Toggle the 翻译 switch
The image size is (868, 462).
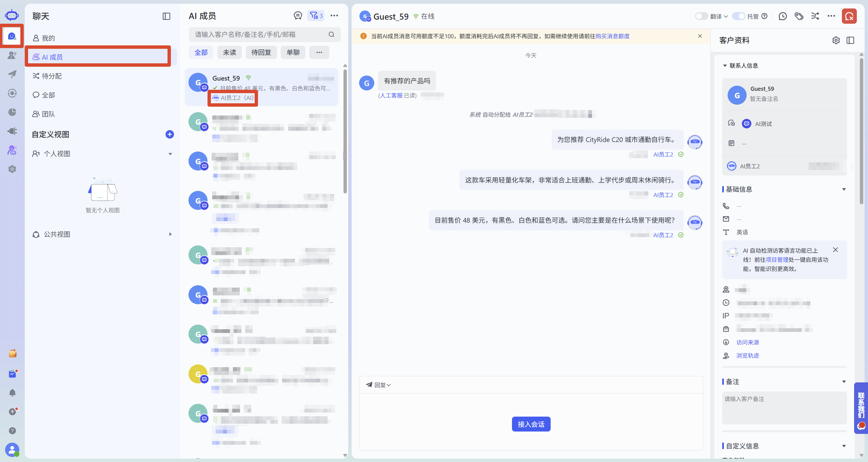[701, 16]
